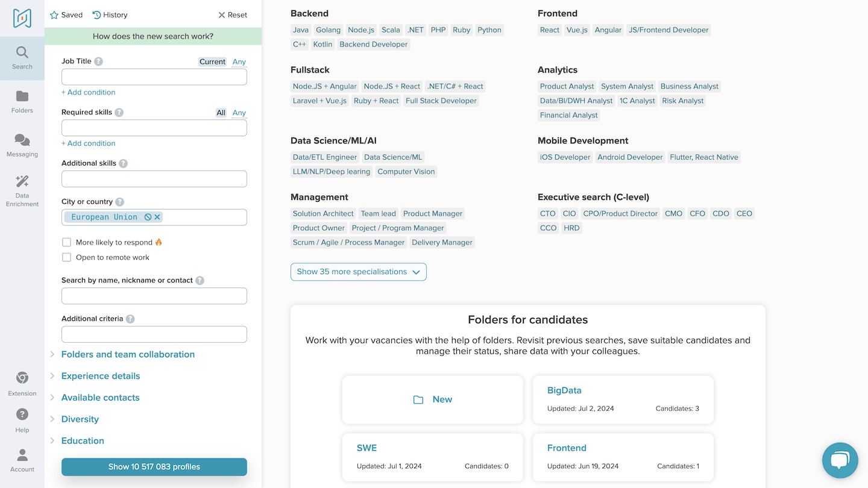The width and height of the screenshot is (868, 488).
Task: Open the Saved searches tab
Action: point(66,15)
